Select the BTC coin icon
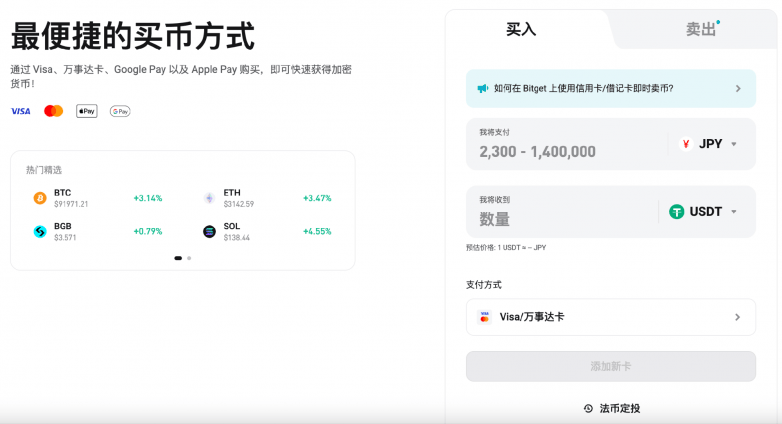Viewport: 782px width, 424px height. tap(40, 198)
